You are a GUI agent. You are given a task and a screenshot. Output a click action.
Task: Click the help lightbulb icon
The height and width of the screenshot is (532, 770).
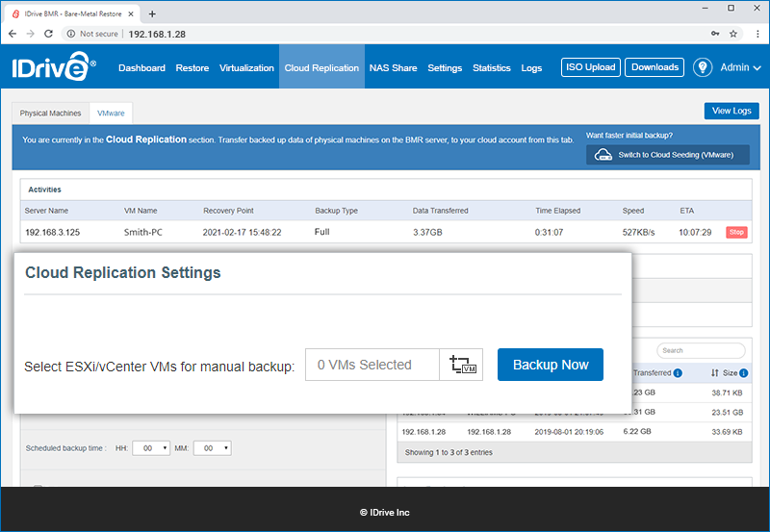click(703, 67)
